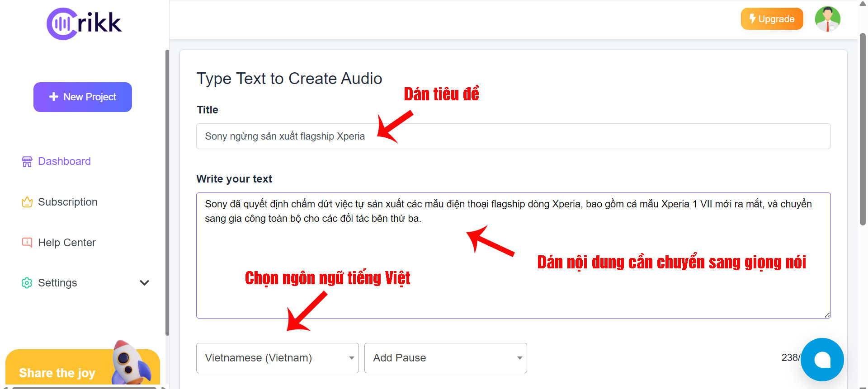Viewport: 868px width, 389px height.
Task: Click the orange Upgrade button
Action: (772, 19)
